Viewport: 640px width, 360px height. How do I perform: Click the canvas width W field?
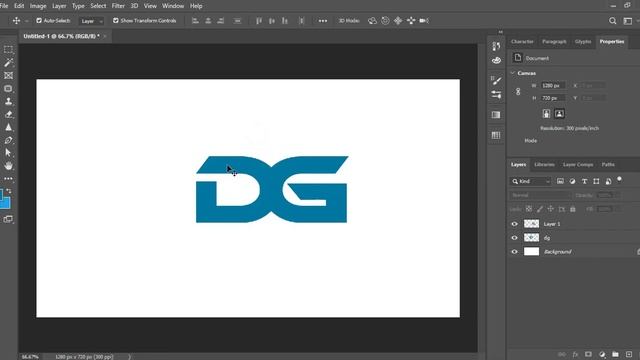tap(553, 85)
